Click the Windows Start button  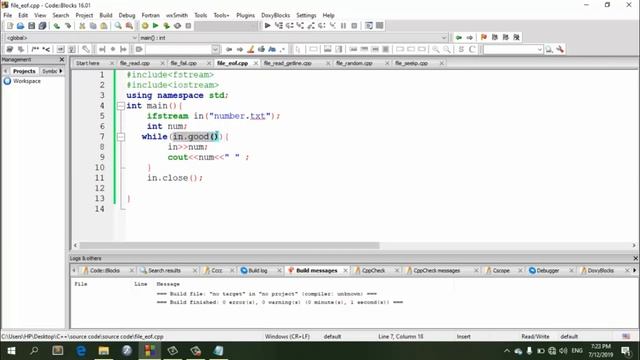point(11,351)
